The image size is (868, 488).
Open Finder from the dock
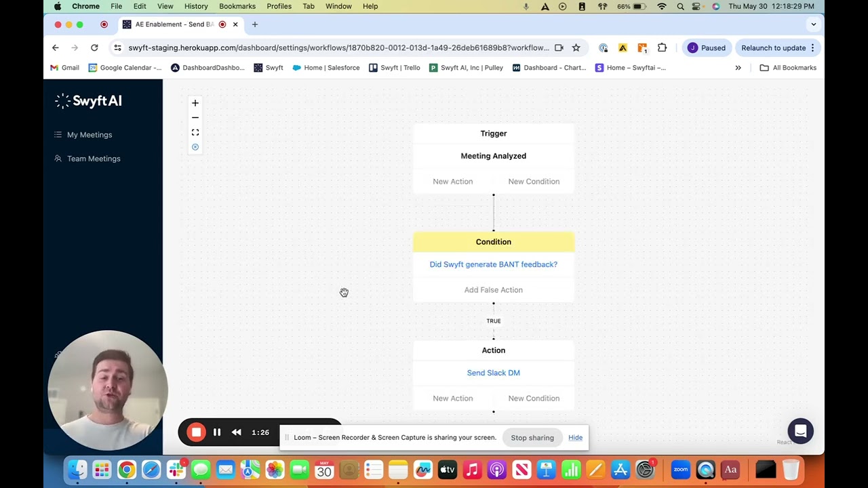[77, 469]
